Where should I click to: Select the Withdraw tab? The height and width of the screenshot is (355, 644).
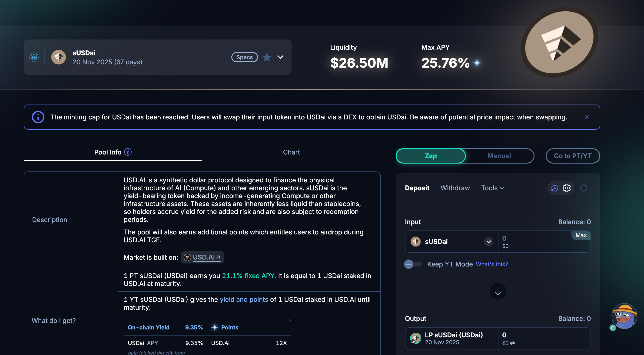455,188
